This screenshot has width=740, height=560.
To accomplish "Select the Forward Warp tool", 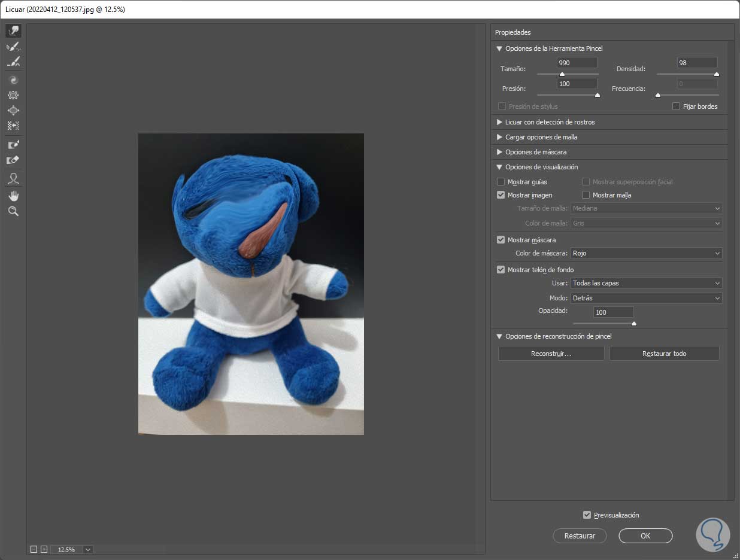I will click(13, 31).
